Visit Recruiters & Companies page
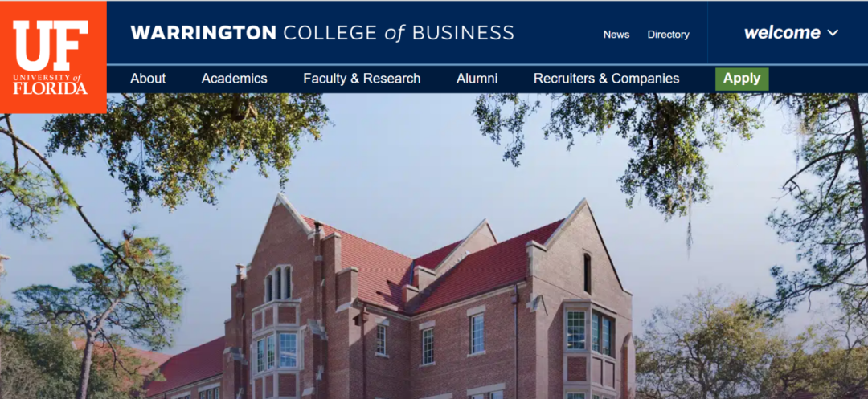868x399 pixels. coord(606,79)
